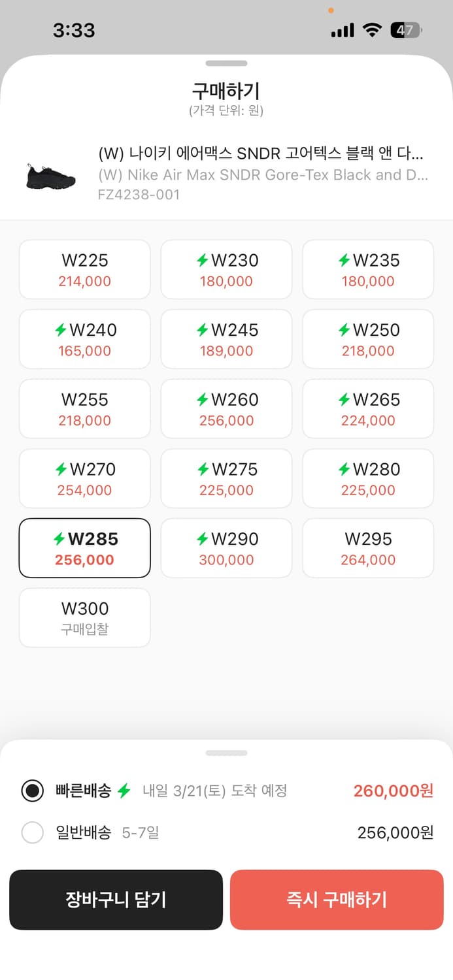Tap the lightning icon on size W290
453x980 pixels.
(203, 539)
